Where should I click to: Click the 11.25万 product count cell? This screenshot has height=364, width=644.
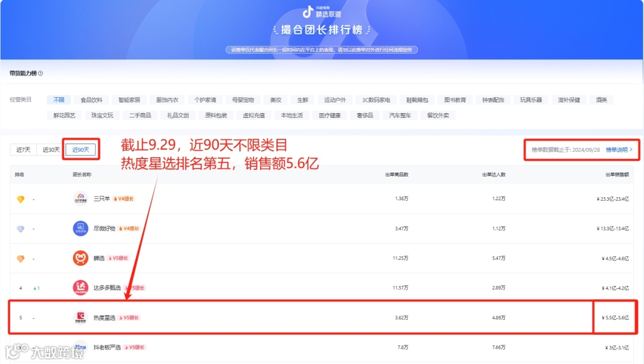click(x=401, y=258)
